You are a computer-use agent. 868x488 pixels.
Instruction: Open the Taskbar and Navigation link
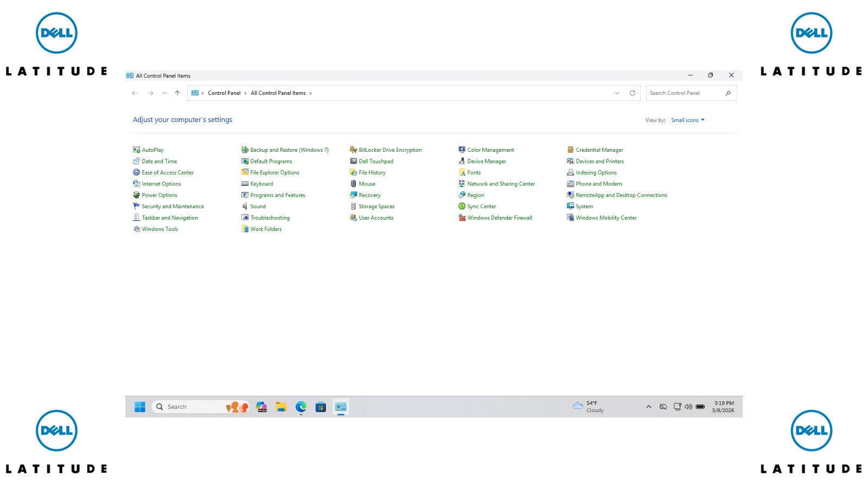tap(170, 218)
